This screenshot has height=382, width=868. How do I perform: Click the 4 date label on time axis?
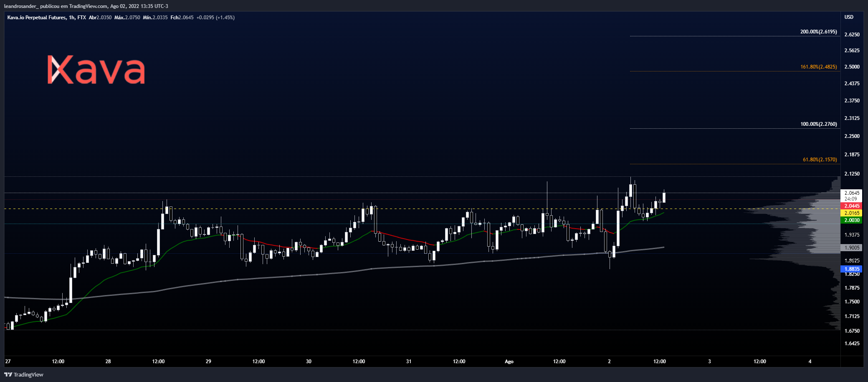[x=810, y=362]
